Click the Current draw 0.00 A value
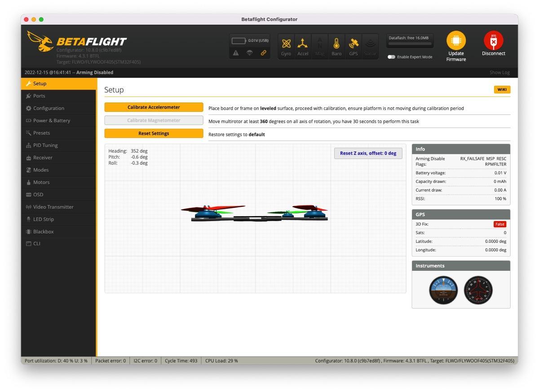This screenshot has height=392, width=539. tap(500, 190)
